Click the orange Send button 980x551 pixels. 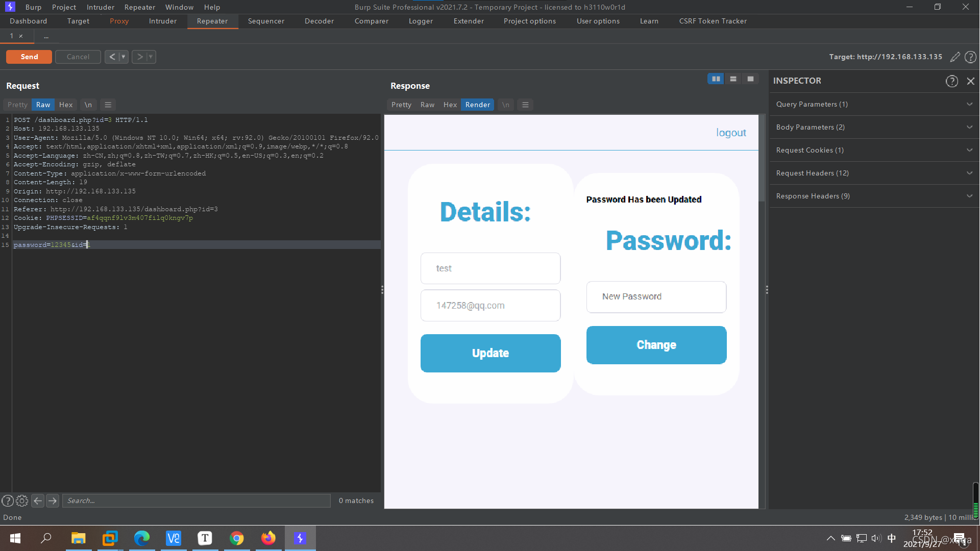pyautogui.click(x=29, y=57)
